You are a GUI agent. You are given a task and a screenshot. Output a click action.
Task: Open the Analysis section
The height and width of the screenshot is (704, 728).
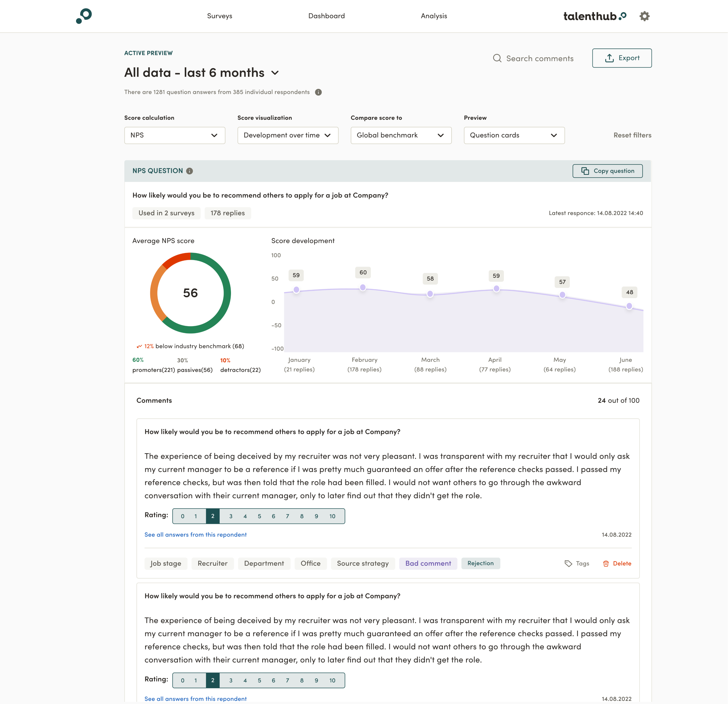pyautogui.click(x=434, y=16)
